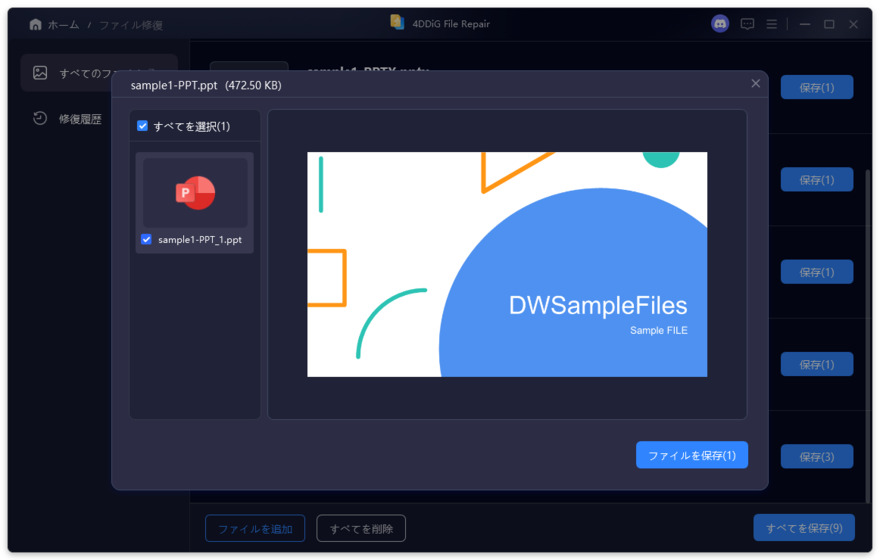880x560 pixels.
Task: Close the sample1-PPT.ppt preview dialog
Action: 755,84
